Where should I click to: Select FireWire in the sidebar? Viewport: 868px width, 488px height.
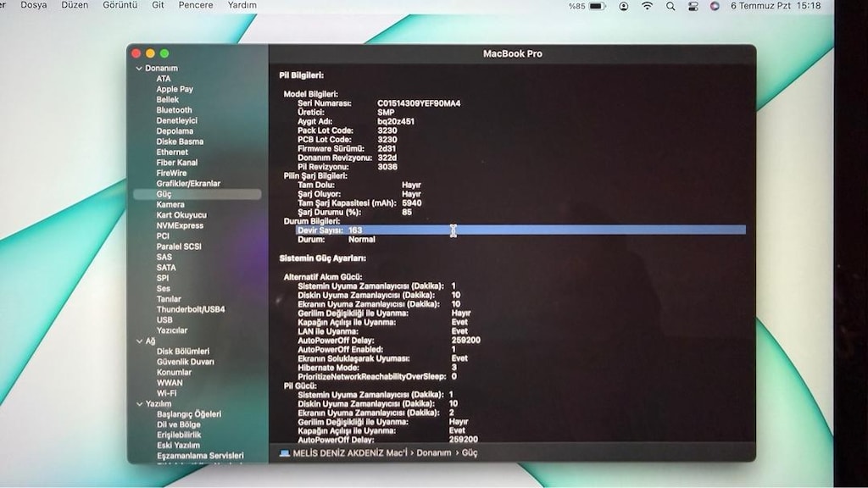pyautogui.click(x=171, y=173)
